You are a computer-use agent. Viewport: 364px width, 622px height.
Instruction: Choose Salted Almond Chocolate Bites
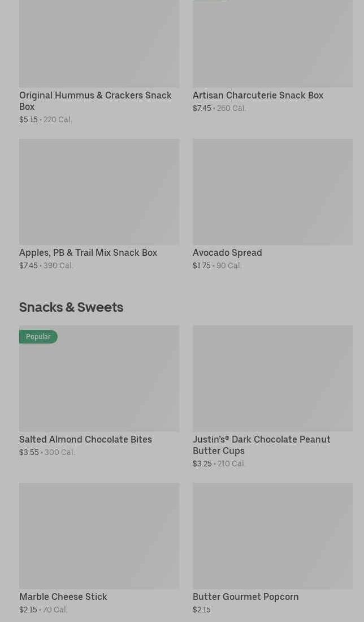tap(85, 439)
